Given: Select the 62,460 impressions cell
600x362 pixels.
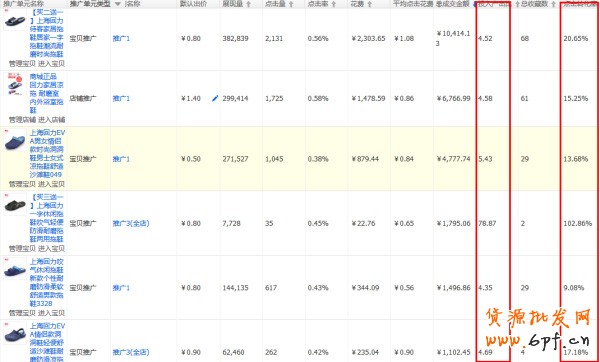Looking at the screenshot, I should tap(233, 352).
